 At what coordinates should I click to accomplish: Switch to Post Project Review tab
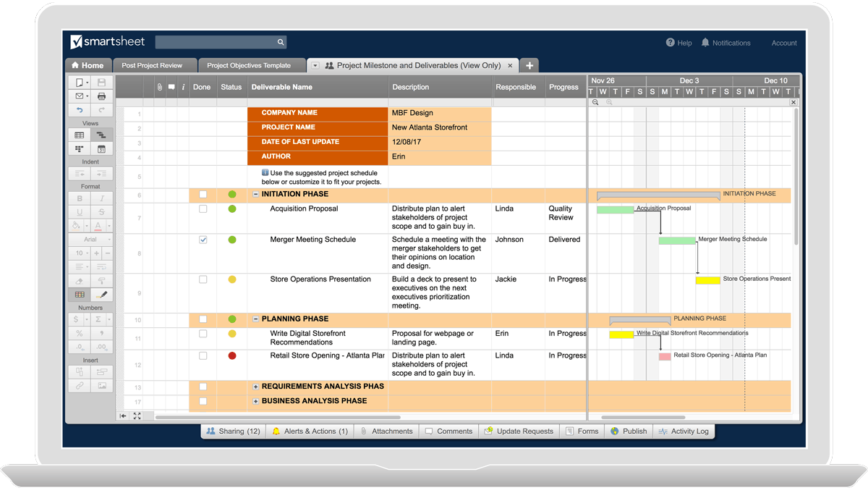(x=152, y=66)
